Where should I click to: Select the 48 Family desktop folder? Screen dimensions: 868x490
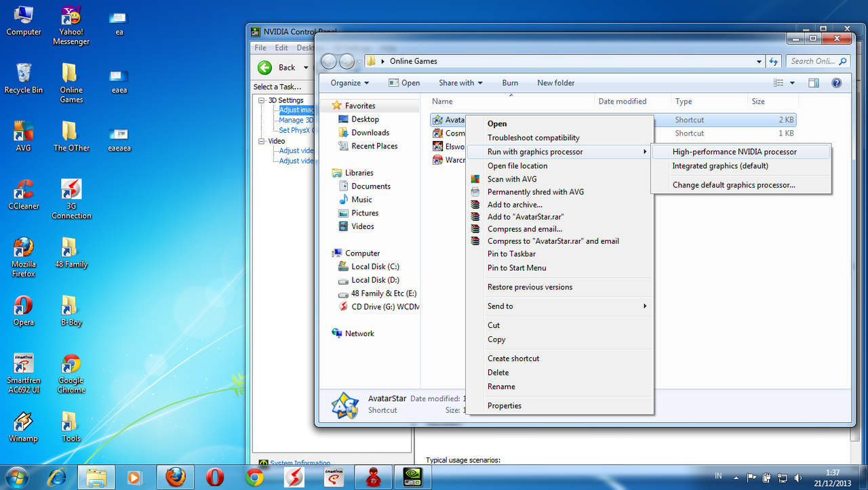[x=71, y=253]
